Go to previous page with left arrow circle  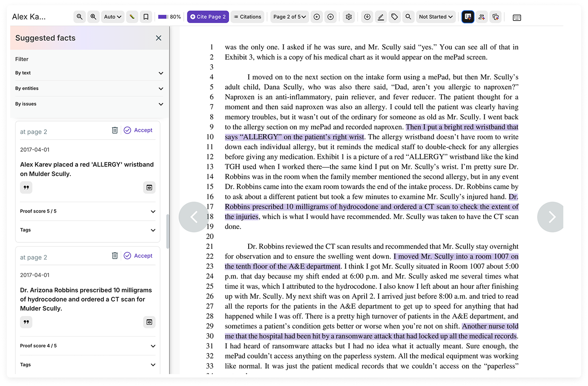pos(317,17)
